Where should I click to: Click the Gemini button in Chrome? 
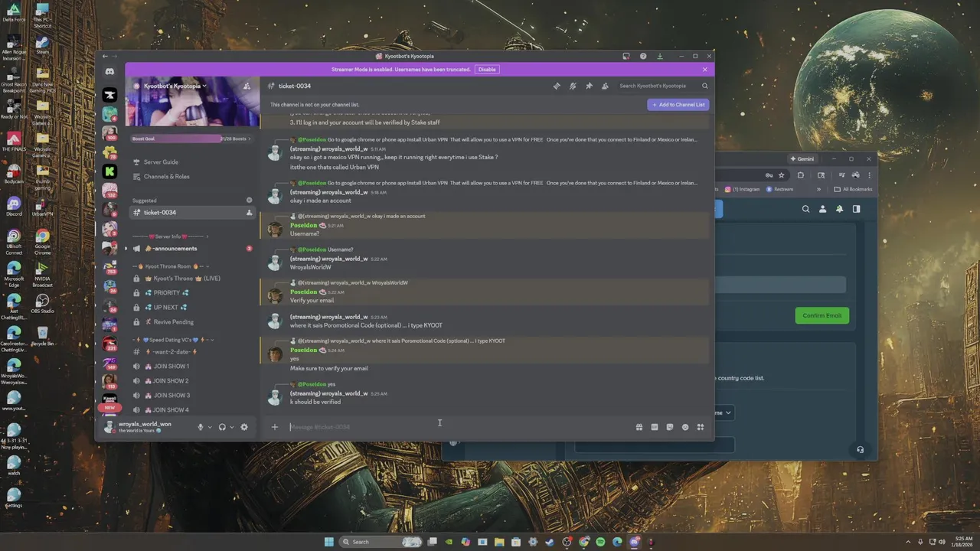[x=802, y=159]
